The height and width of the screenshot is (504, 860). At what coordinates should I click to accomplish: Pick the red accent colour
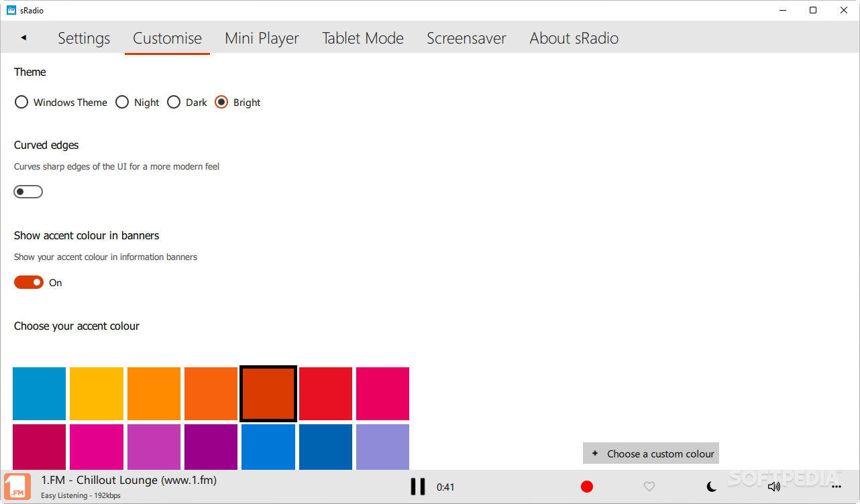click(x=325, y=393)
